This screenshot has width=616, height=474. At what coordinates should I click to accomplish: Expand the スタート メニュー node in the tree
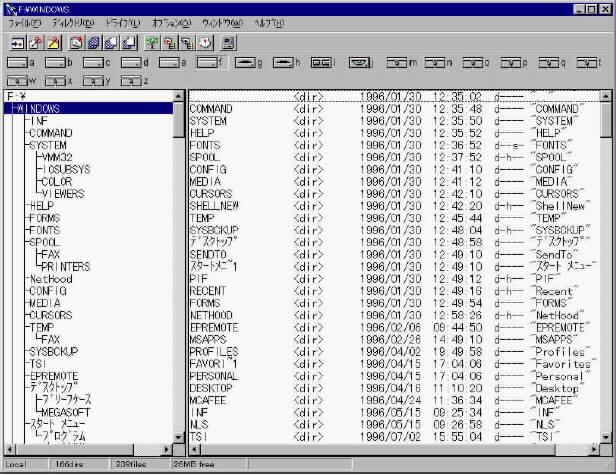click(x=56, y=424)
